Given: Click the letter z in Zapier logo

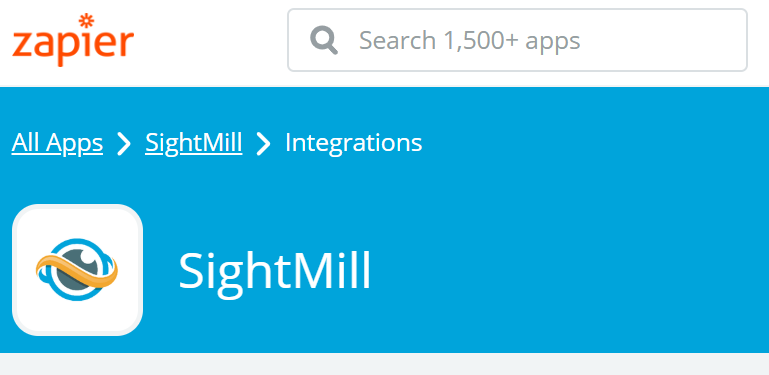Looking at the screenshot, I should click(22, 44).
